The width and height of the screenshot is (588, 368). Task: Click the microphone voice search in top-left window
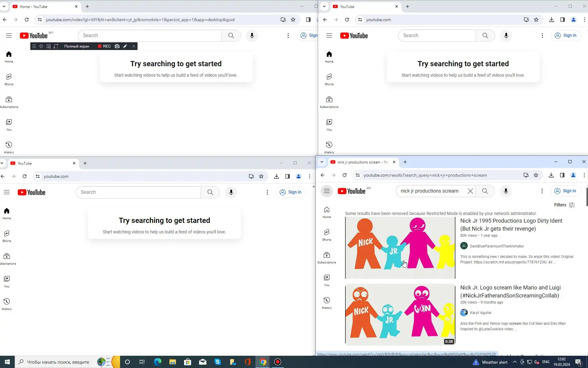pos(252,36)
